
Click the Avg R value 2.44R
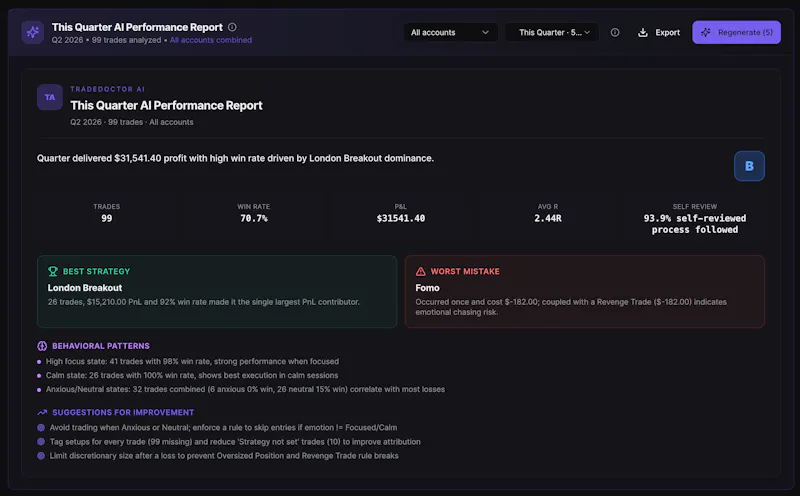(547, 218)
